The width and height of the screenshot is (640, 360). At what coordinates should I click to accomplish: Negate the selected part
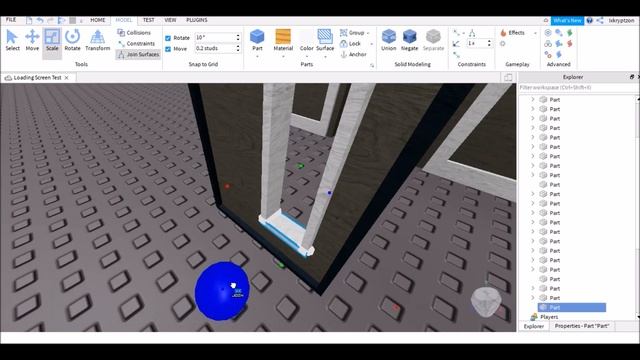pos(409,40)
